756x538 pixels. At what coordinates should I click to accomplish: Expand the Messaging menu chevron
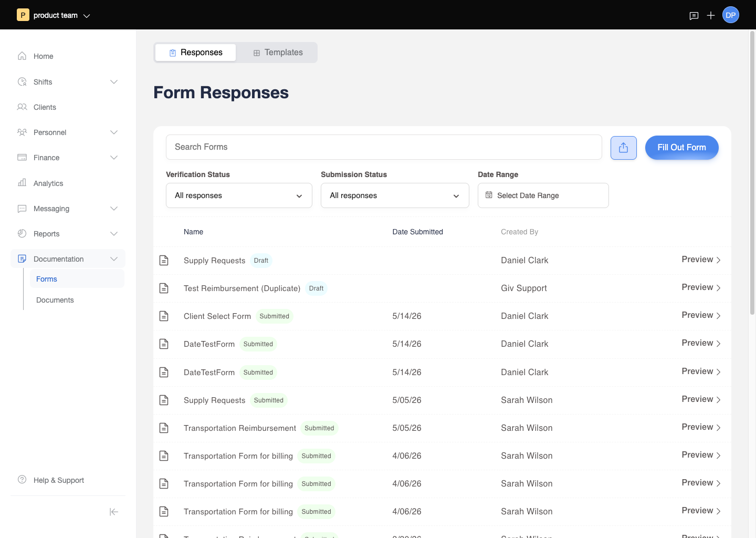(114, 208)
